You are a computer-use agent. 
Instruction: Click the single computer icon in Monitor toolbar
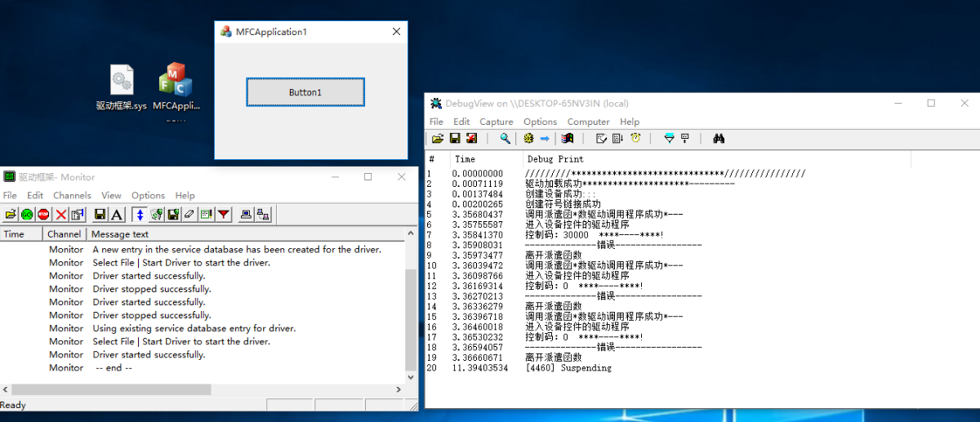coord(246,215)
